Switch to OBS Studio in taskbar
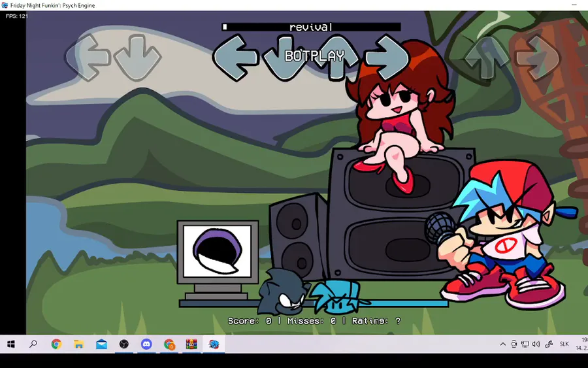 (123, 344)
